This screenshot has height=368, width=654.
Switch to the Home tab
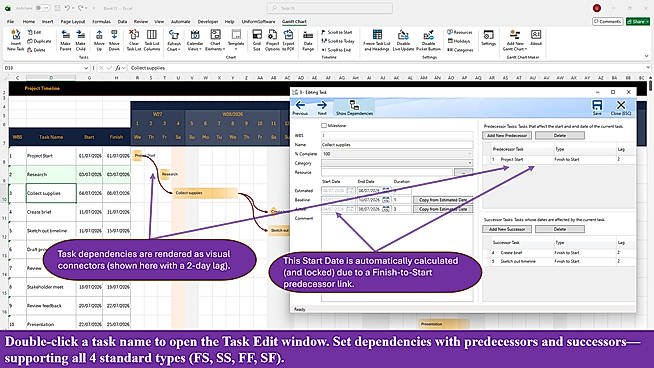28,21
